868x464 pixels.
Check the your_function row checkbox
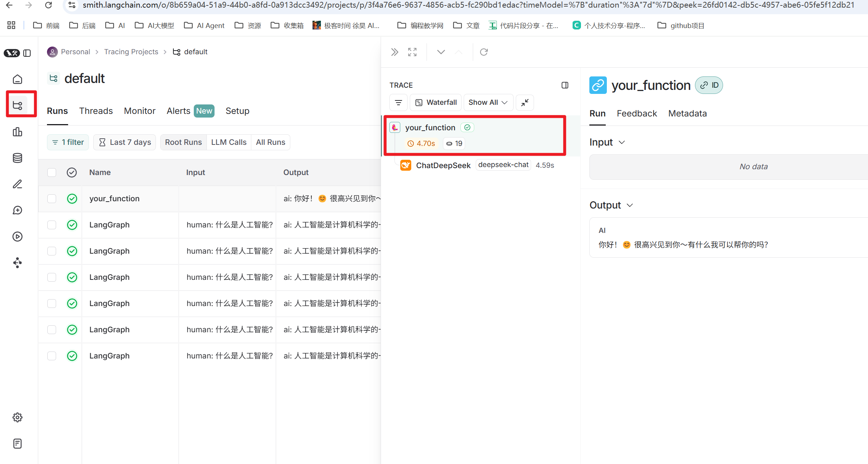(51, 199)
